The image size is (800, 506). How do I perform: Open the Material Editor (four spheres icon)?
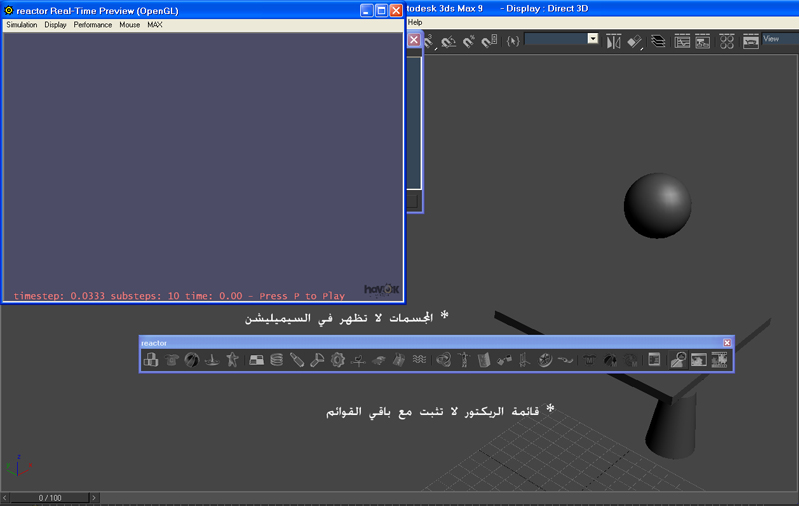point(727,41)
